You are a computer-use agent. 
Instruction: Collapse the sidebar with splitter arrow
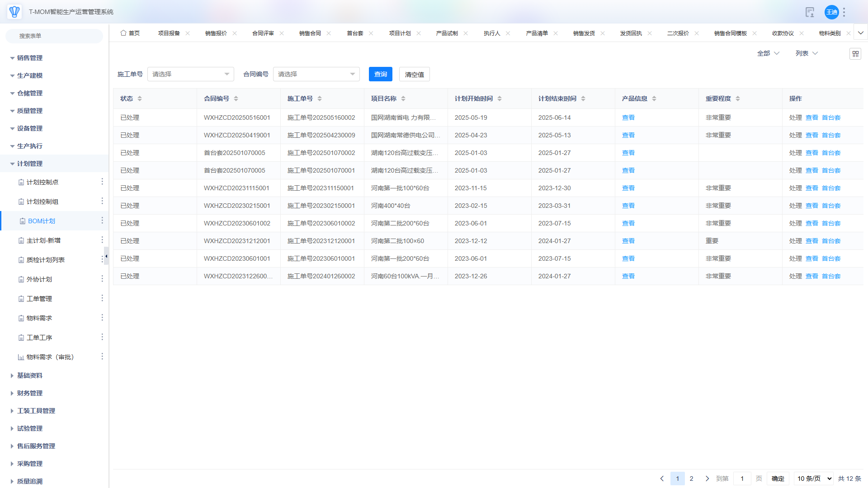coord(106,256)
